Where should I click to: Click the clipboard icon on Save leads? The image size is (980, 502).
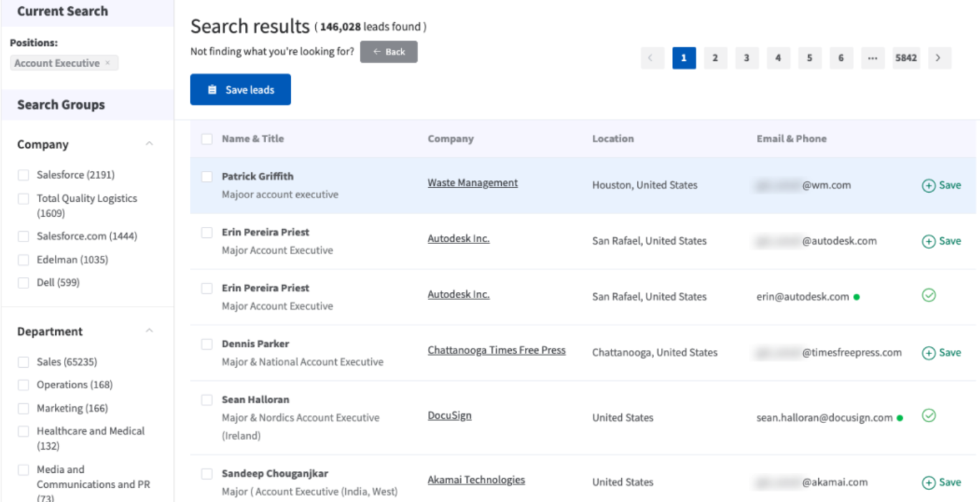tap(212, 89)
